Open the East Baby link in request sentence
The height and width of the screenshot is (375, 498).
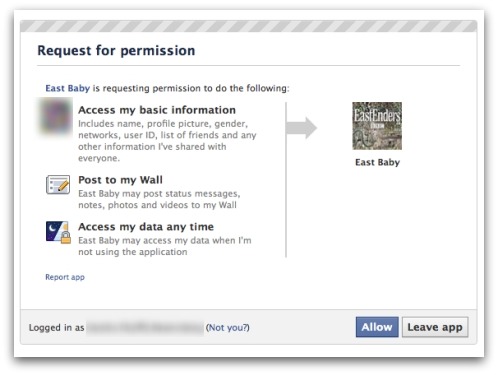[68, 88]
